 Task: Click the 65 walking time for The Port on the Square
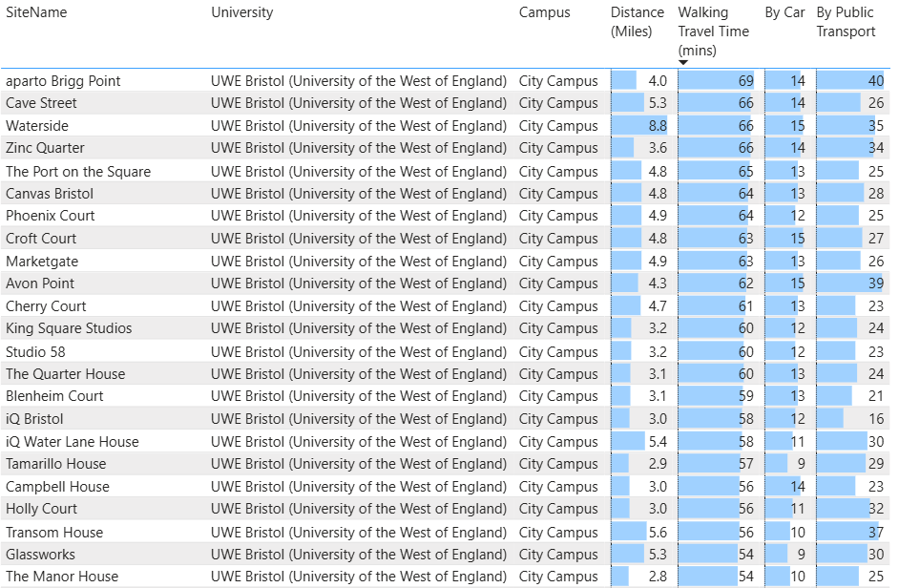click(x=746, y=172)
